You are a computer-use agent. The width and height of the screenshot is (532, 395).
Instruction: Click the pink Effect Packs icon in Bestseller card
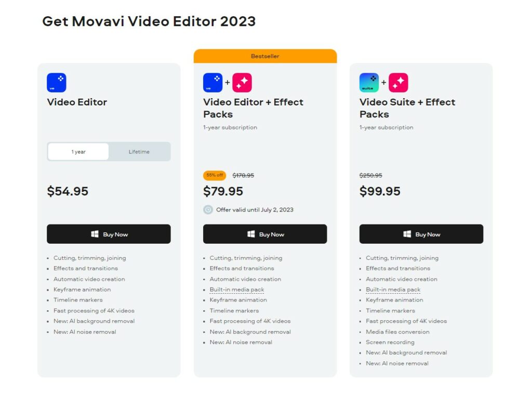[x=242, y=83]
